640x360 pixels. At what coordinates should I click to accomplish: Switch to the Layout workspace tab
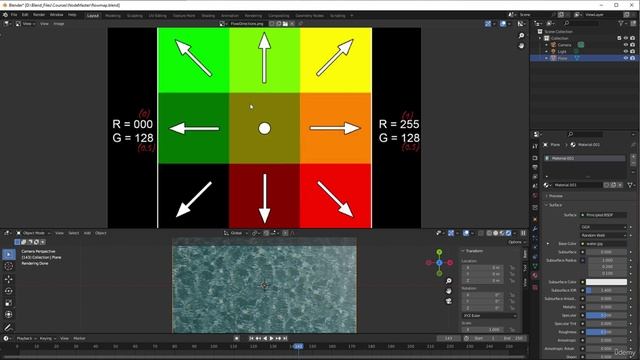click(x=93, y=16)
